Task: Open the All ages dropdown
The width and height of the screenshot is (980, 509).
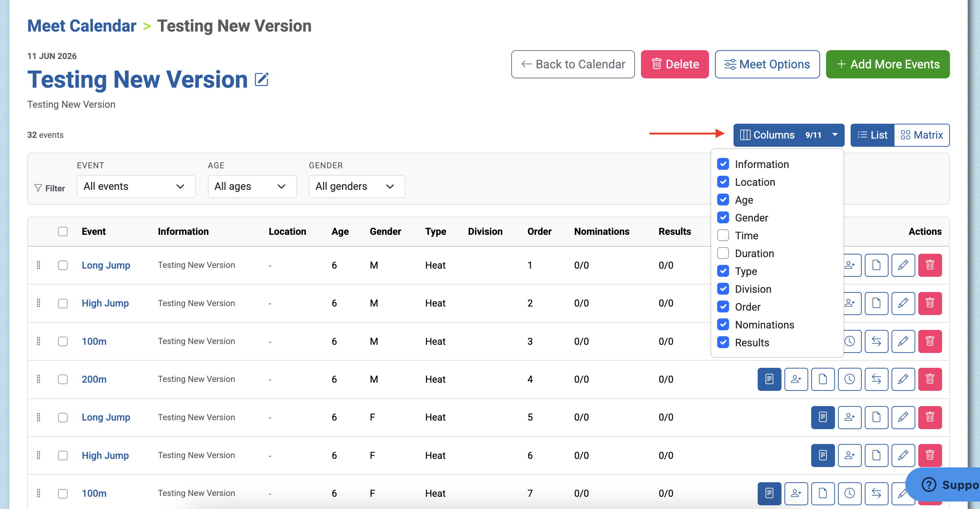Action: coord(252,186)
